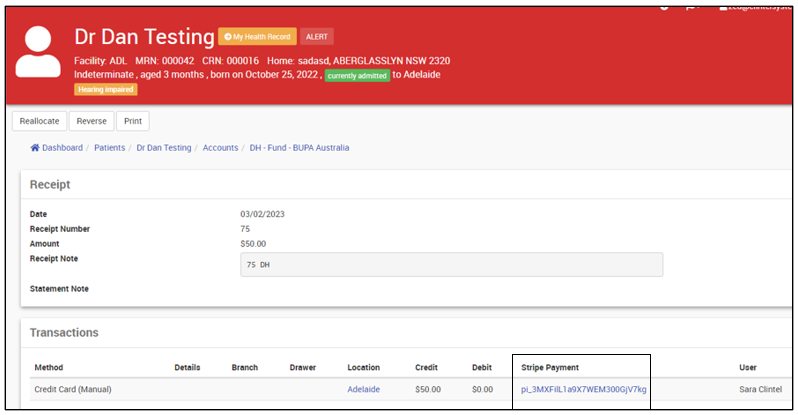Viewport: 798px width, 415px height.
Task: Click the Location column header
Action: [363, 367]
